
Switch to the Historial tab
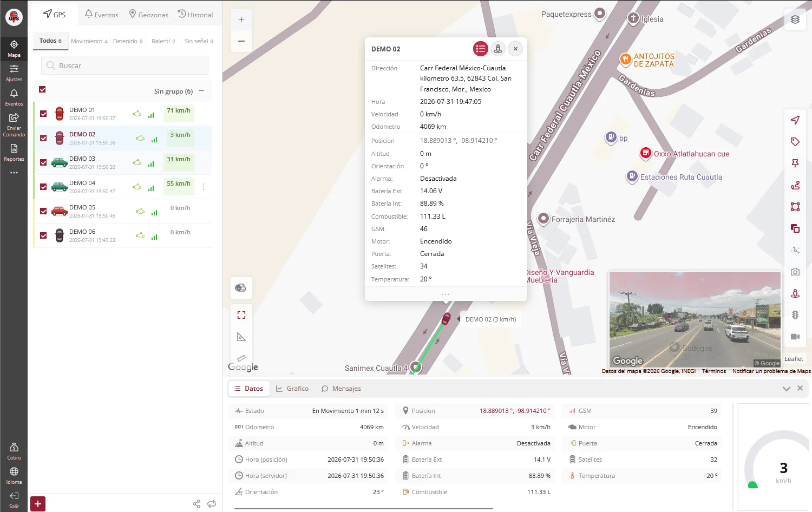tap(195, 15)
